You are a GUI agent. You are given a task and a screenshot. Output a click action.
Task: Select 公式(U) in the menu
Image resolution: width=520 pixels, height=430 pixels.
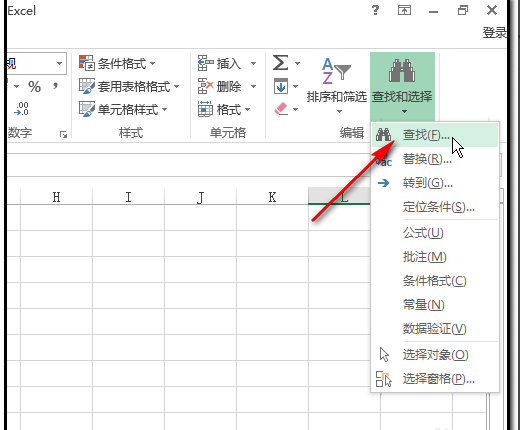(x=435, y=233)
